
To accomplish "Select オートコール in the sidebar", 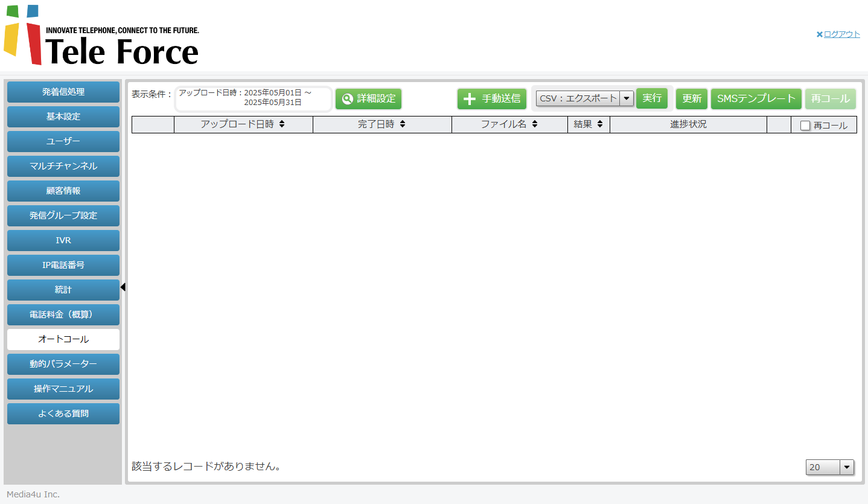I will (x=63, y=339).
